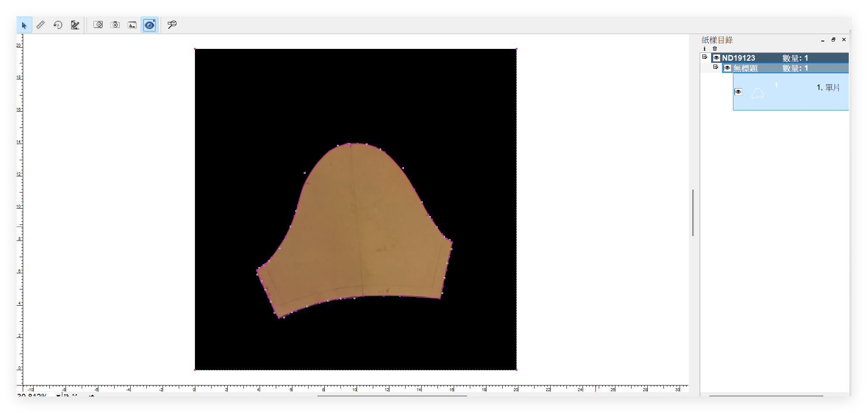Viewport: 868px width, 413px height.
Task: Delete pattern using the trash icon
Action: [715, 49]
